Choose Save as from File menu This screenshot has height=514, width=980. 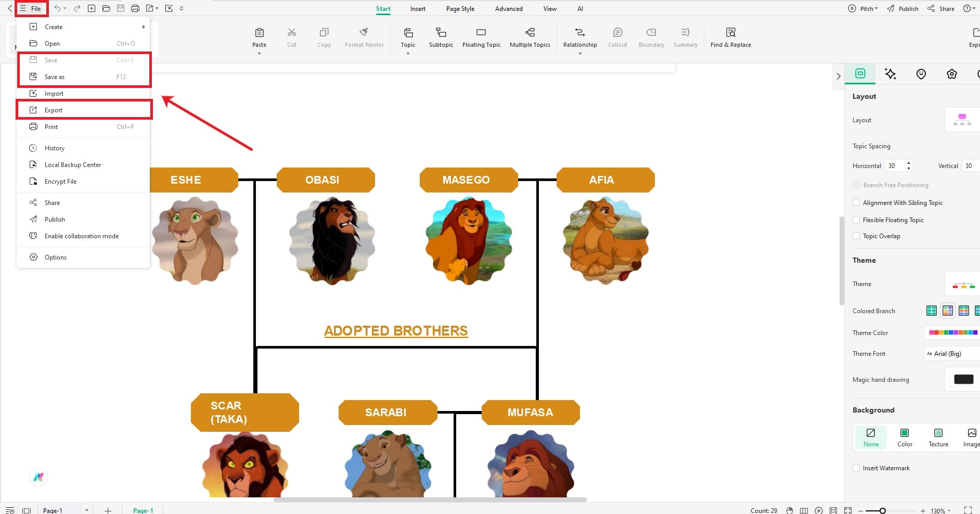[84, 76]
